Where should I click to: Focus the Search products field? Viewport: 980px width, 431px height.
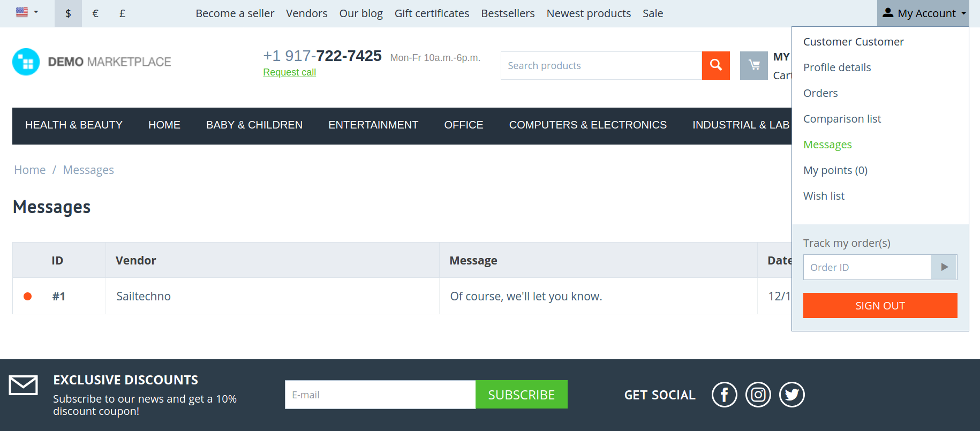pos(601,65)
